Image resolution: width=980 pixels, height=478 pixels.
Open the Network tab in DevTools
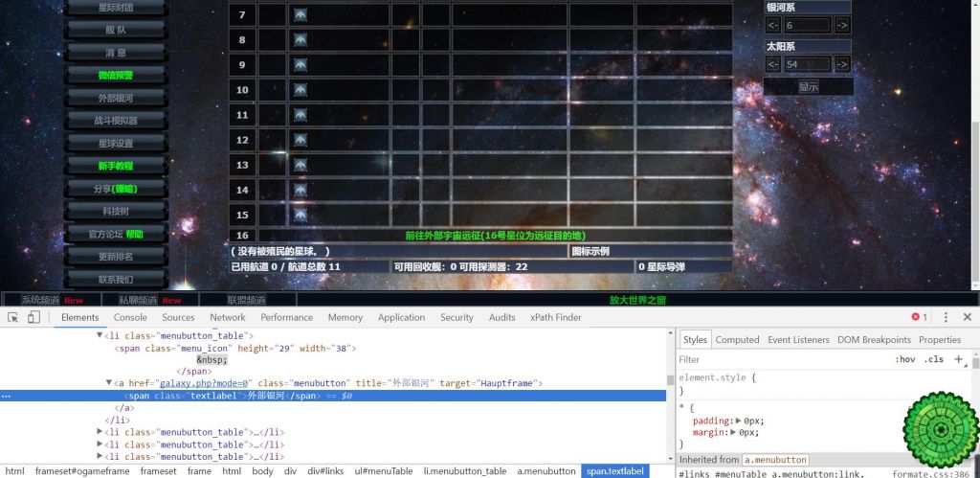(228, 317)
